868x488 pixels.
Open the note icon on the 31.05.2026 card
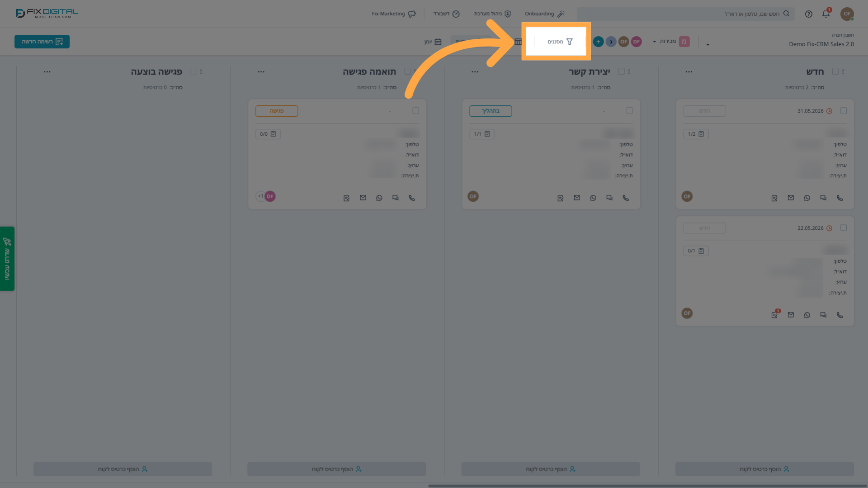click(774, 198)
